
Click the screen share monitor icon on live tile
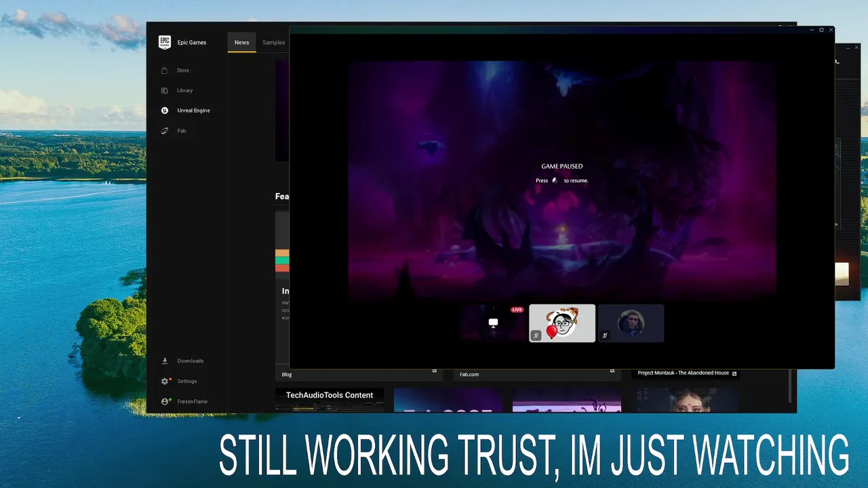[x=493, y=323]
